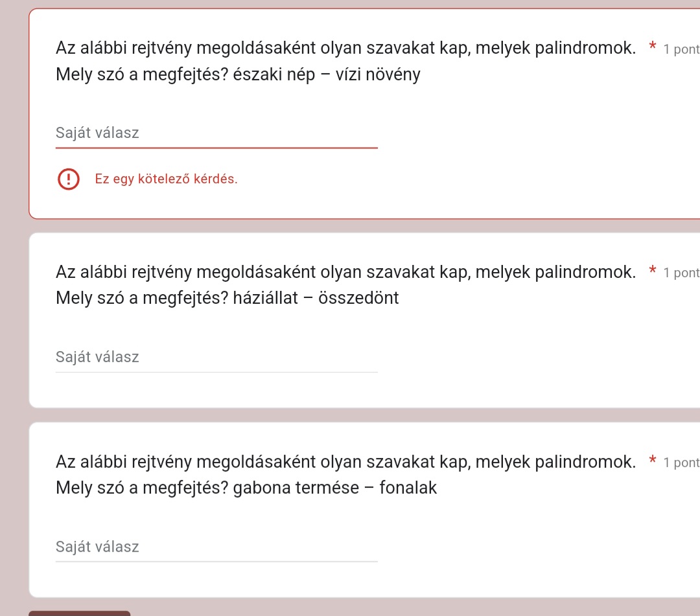Click the palindrome intro sentence in the third card
The image size is (700, 616).
(x=345, y=462)
